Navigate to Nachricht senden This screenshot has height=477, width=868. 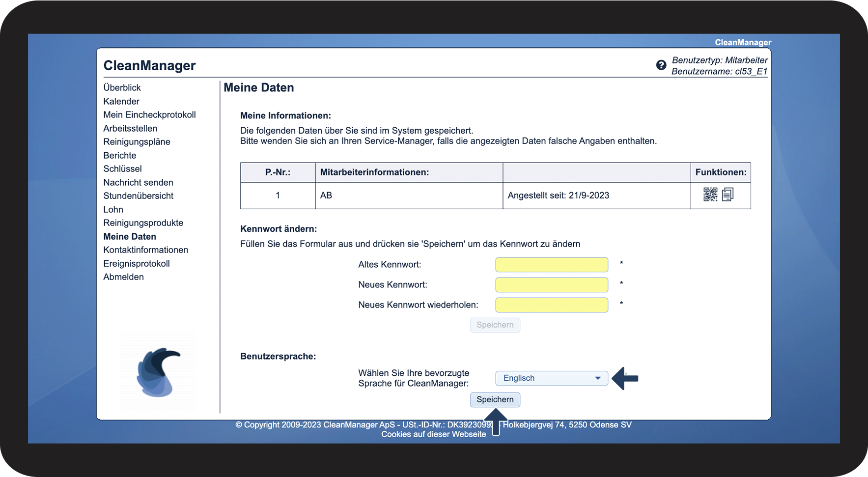pos(138,183)
